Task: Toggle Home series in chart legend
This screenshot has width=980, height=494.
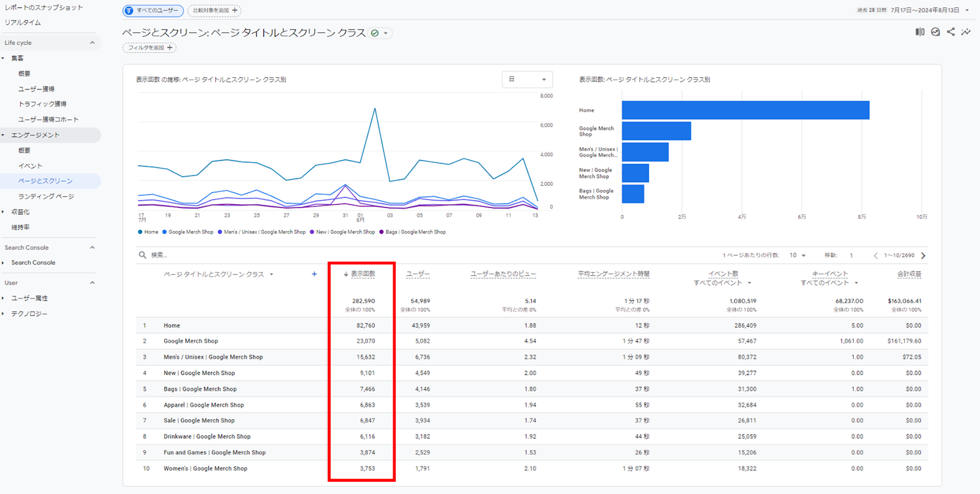Action: pyautogui.click(x=148, y=232)
